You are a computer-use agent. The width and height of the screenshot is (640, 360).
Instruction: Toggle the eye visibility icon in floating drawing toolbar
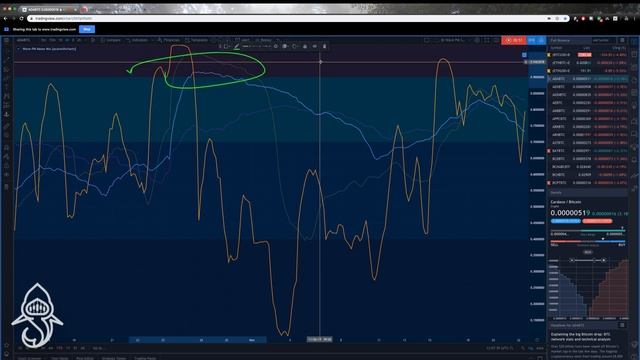click(315, 47)
